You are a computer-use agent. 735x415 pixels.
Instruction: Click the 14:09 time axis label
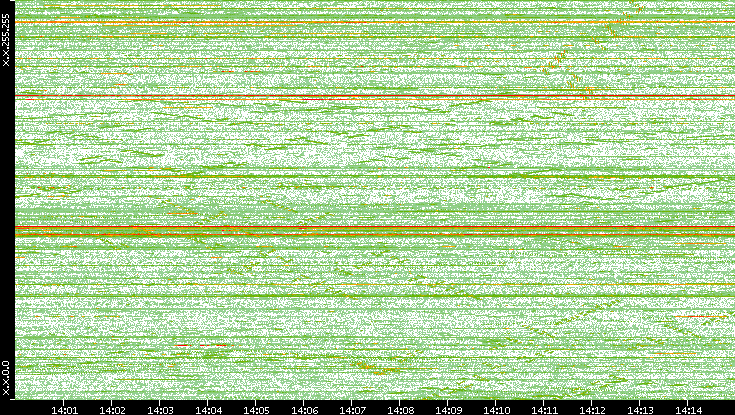click(448, 410)
